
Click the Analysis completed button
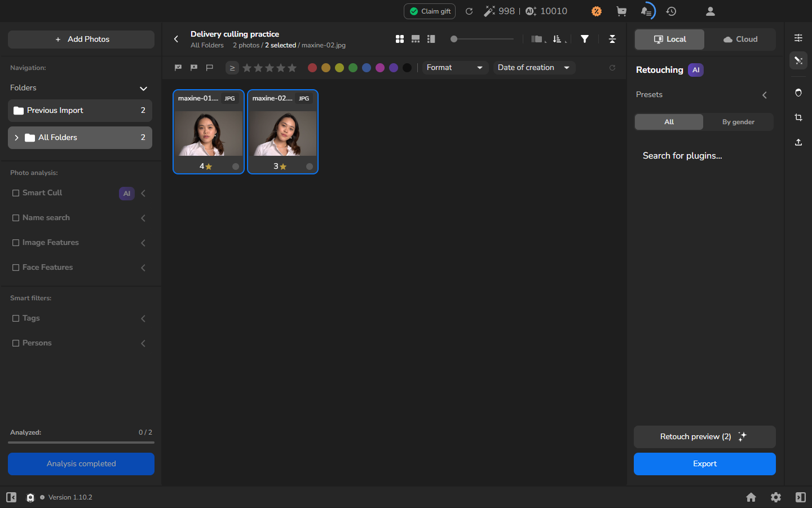pos(81,464)
